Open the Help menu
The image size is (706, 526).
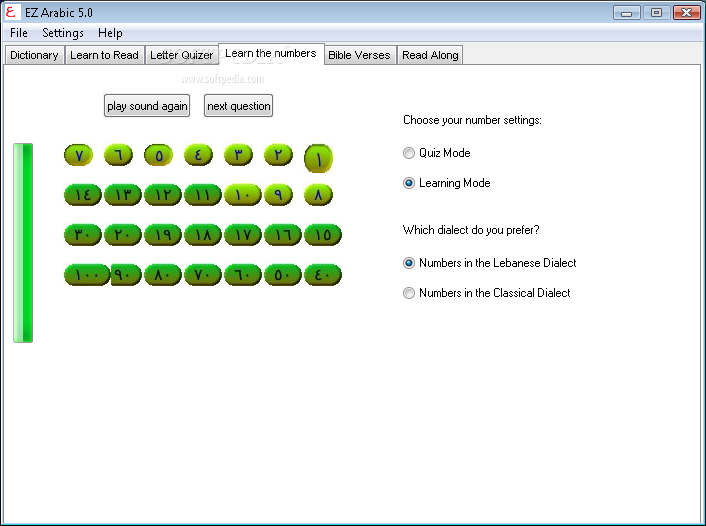point(110,33)
